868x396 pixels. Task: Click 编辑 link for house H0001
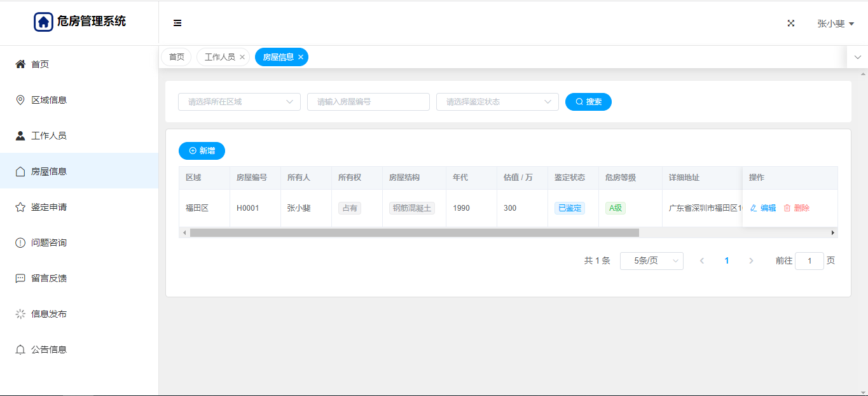click(x=763, y=208)
